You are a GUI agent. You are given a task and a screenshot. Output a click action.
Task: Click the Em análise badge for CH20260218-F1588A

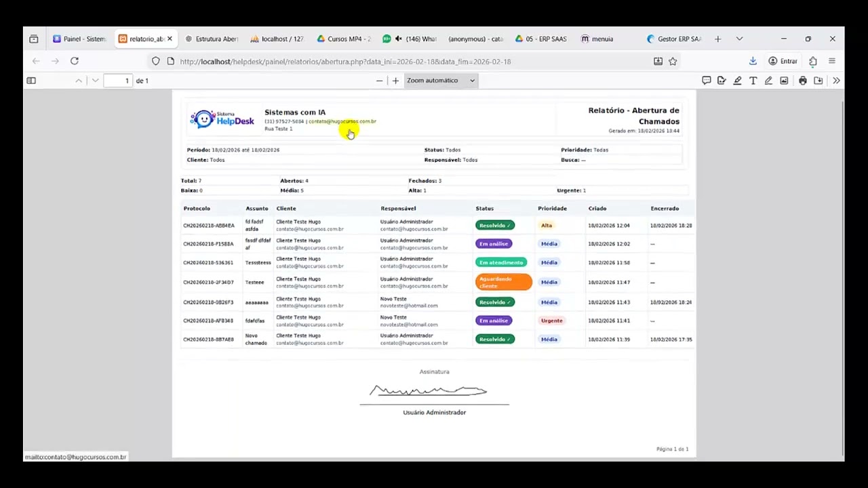coord(493,243)
